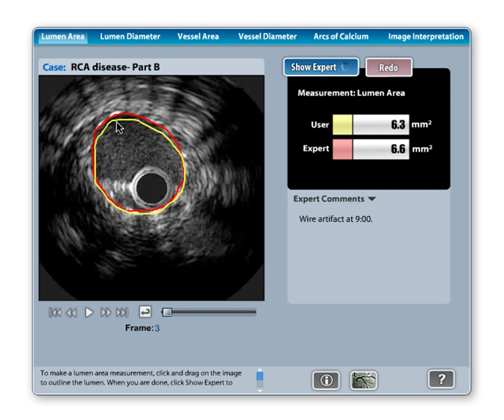Play the IVUS image sequence
The image size is (504, 420).
pos(89,312)
